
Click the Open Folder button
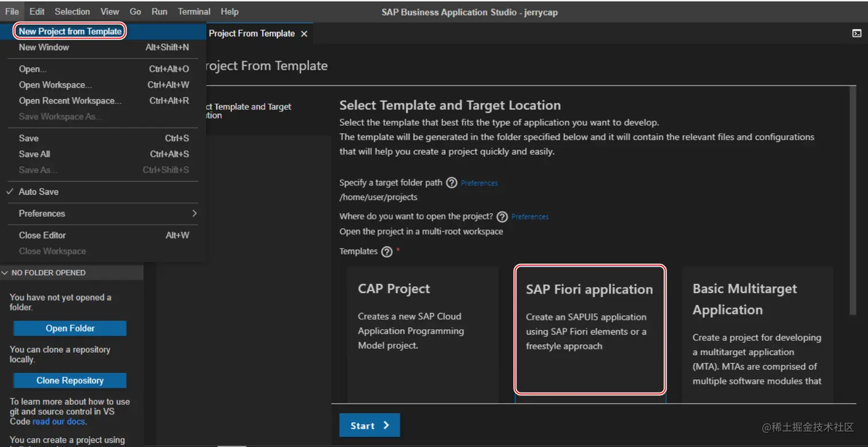coord(70,329)
